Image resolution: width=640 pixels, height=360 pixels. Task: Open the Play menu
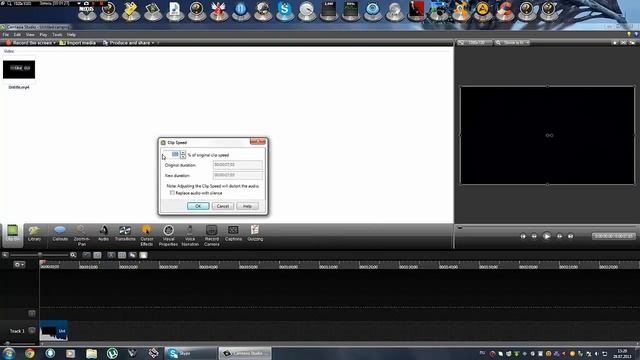pyautogui.click(x=43, y=35)
